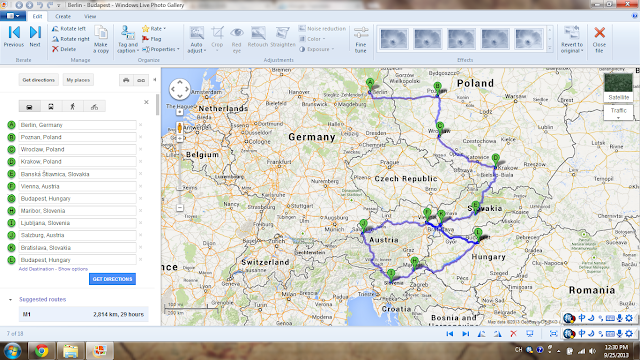This screenshot has height=360, width=640.
Task: Click the Add Destination link
Action: tap(36, 269)
